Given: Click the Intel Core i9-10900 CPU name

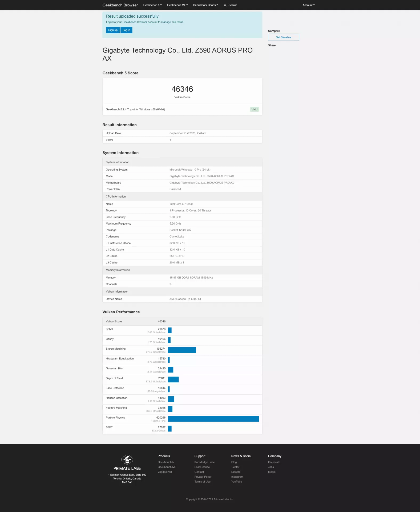Looking at the screenshot, I should point(181,204).
